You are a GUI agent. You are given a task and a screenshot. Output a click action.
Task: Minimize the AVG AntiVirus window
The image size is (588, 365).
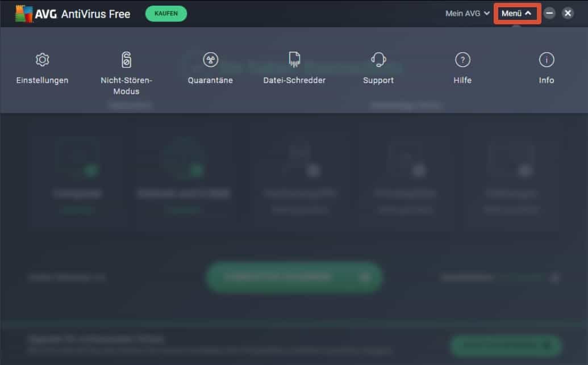pos(549,14)
